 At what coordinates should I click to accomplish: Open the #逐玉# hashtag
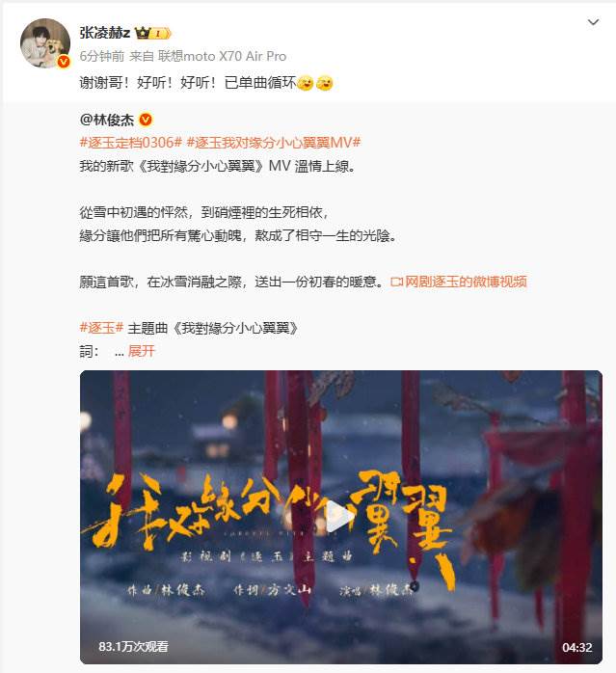click(x=102, y=328)
